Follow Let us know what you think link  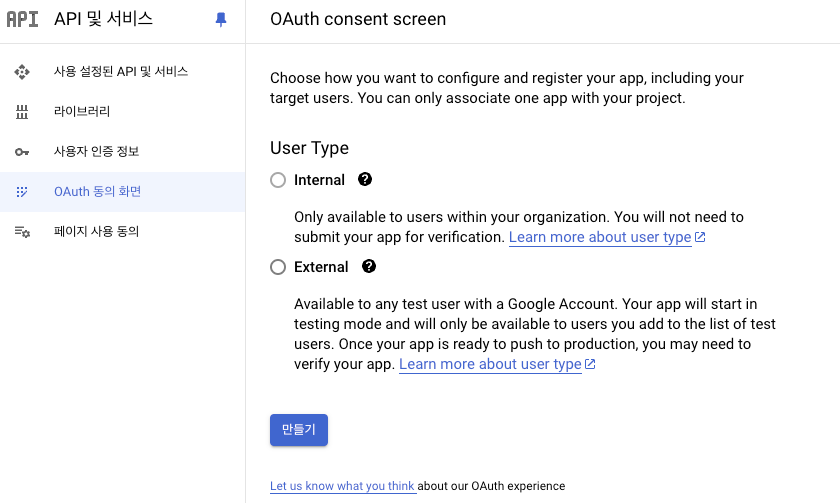click(x=342, y=486)
